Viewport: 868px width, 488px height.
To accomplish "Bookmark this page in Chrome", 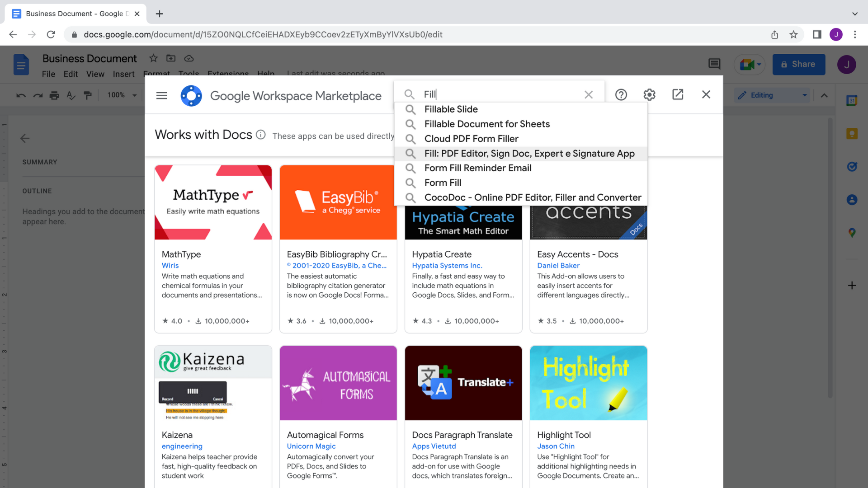I will (x=794, y=34).
